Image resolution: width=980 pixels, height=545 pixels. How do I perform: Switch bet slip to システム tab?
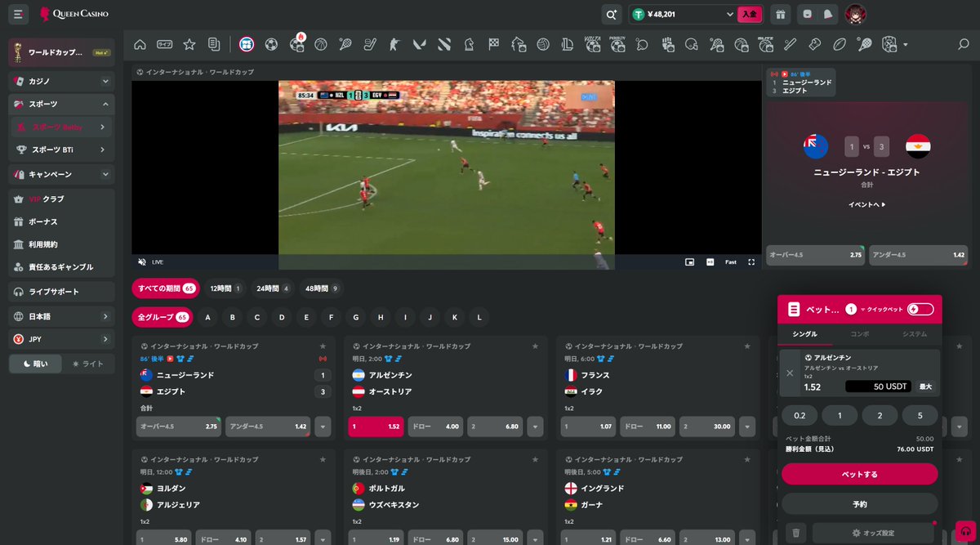point(915,334)
